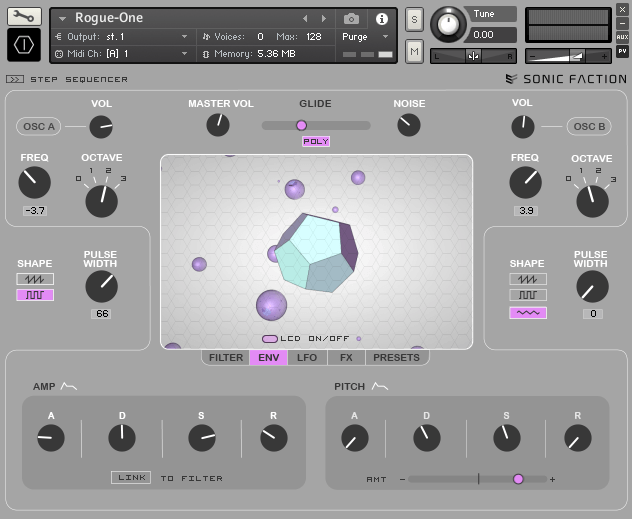Click OSC A FREQ knob
Screen dimensions: 632x519
[x=35, y=183]
